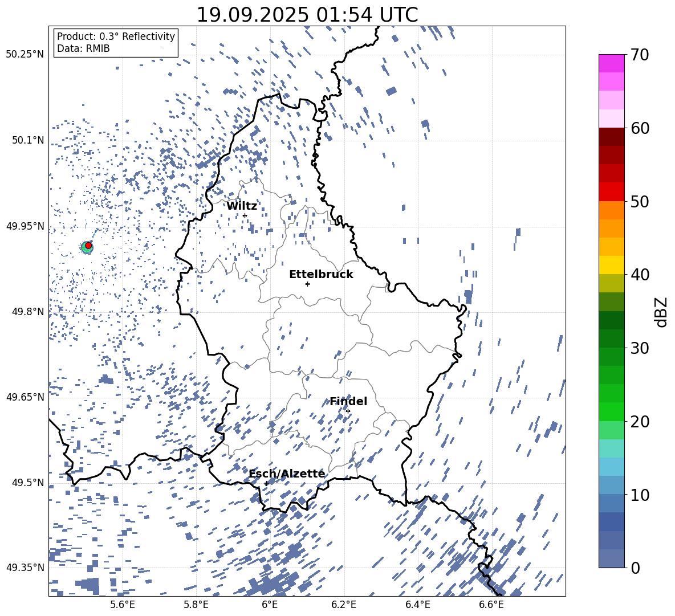Click the Esch/Alzette station cross marker
Image resolution: width=675 pixels, height=616 pixels.
coord(266,483)
